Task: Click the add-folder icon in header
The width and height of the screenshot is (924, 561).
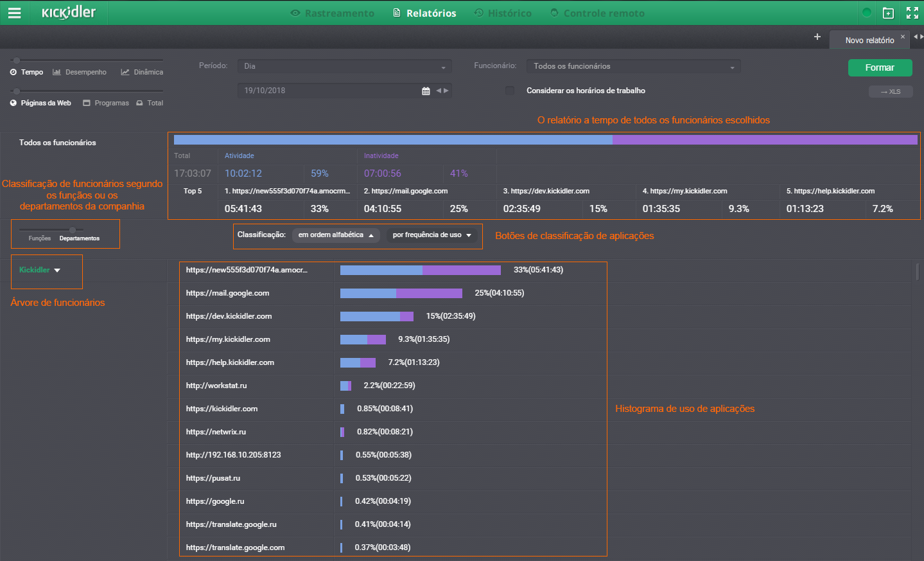Action: click(x=889, y=13)
